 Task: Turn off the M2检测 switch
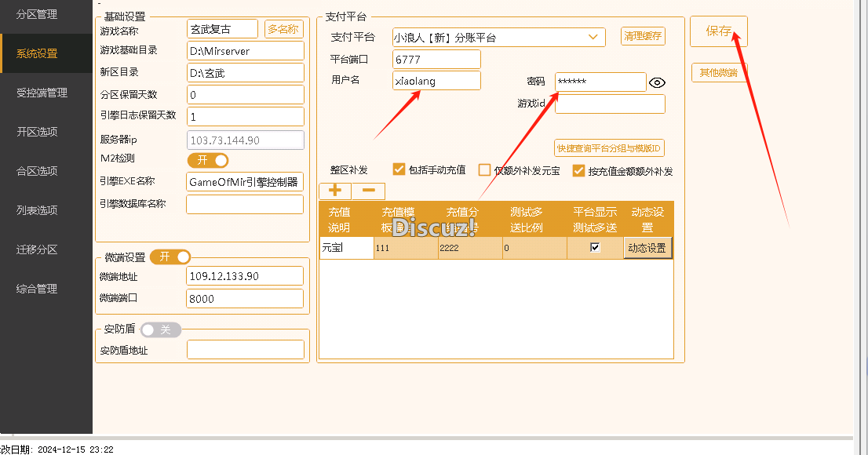(x=208, y=159)
